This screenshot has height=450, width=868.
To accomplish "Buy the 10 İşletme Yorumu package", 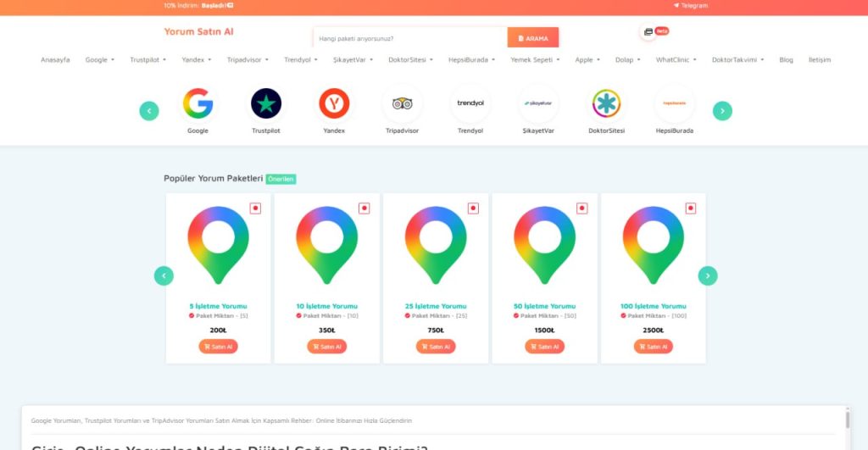I will click(326, 347).
